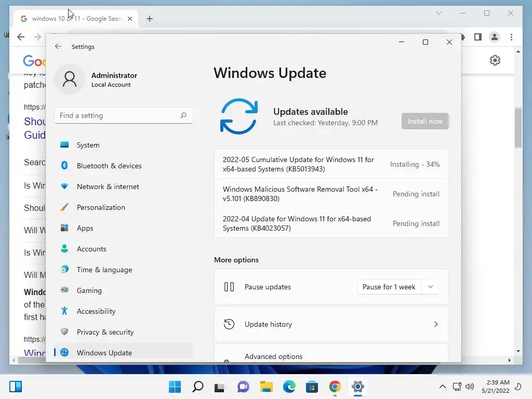The width and height of the screenshot is (532, 399).
Task: Click Chrome's forward navigation arrow
Action: click(x=37, y=37)
